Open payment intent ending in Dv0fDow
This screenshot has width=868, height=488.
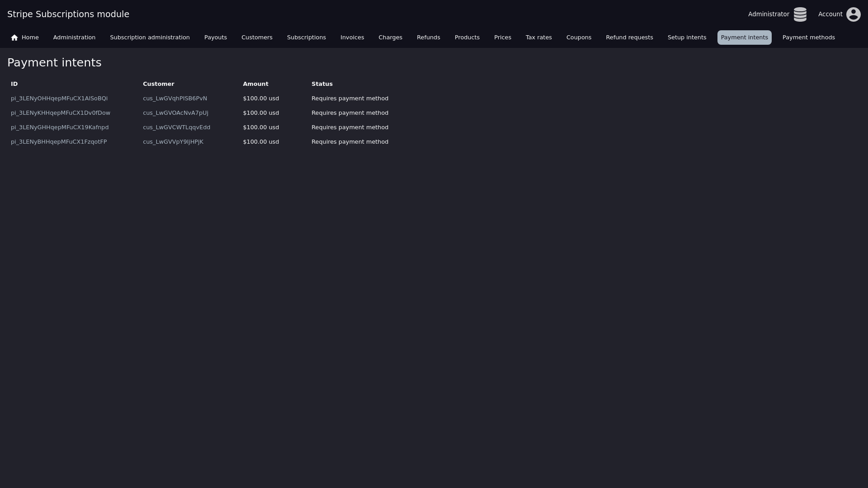[x=61, y=113]
